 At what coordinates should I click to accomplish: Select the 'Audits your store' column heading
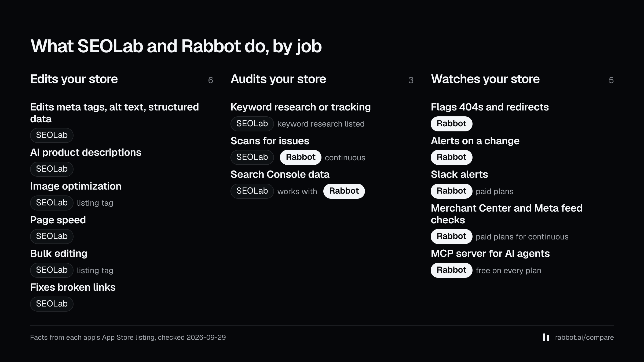(x=278, y=79)
